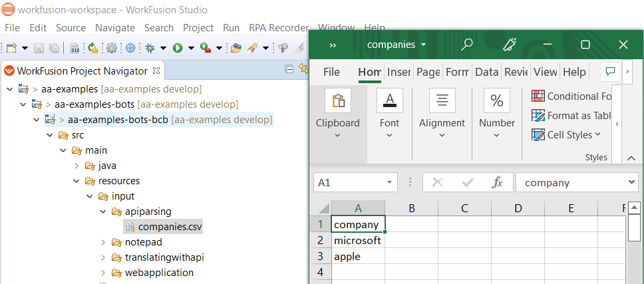Click the Cancel X in formula bar
Screen dimensions: 644x284
(437, 183)
